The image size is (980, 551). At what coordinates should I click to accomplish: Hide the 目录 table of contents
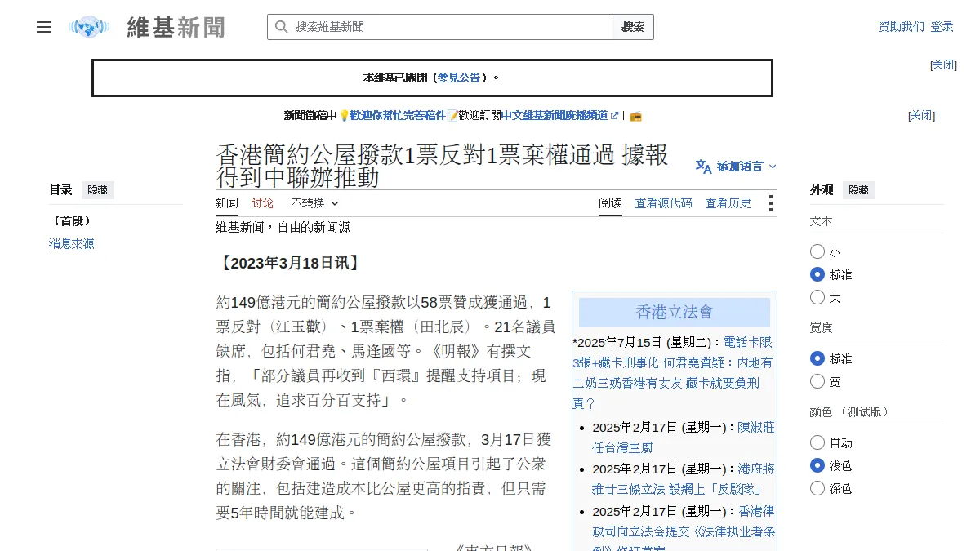pyautogui.click(x=98, y=190)
